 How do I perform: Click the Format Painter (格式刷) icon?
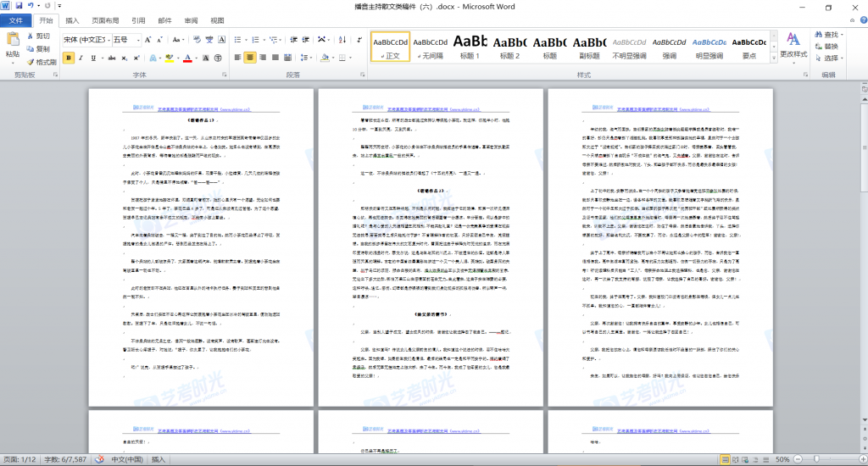(x=31, y=62)
